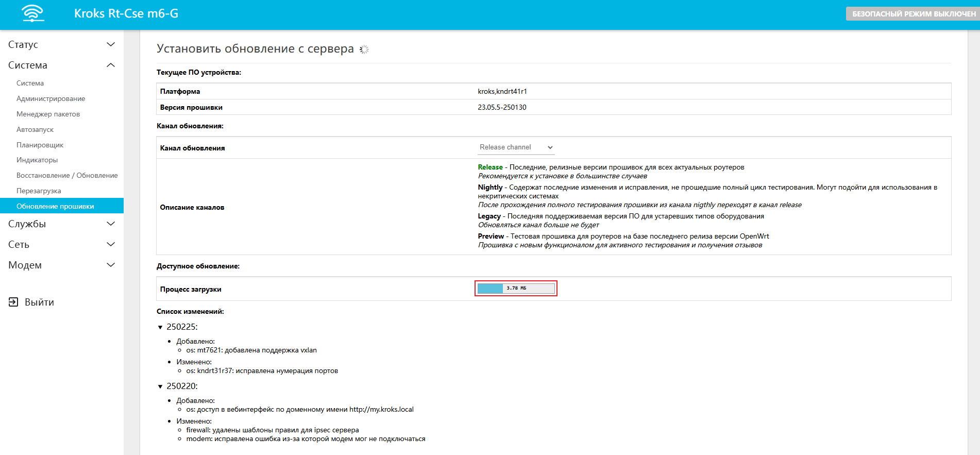Collapse the 250220 changelog triangle

point(160,386)
